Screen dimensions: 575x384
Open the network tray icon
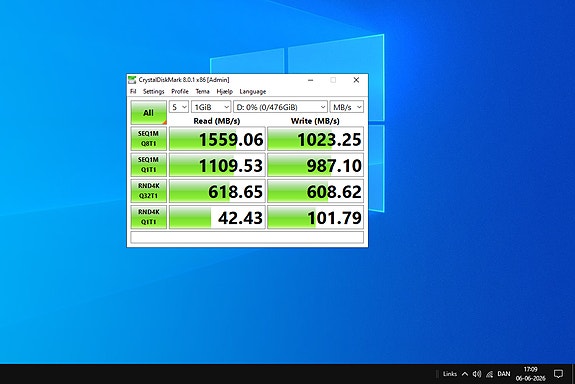pyautogui.click(x=490, y=374)
